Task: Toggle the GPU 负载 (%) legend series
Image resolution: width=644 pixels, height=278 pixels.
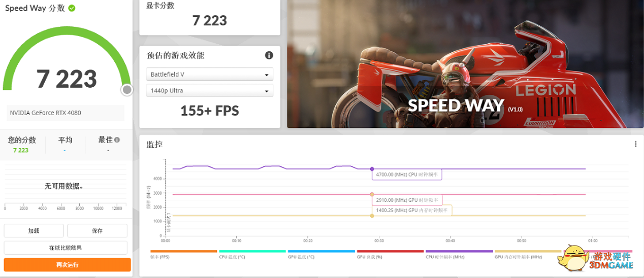Action: (x=390, y=254)
